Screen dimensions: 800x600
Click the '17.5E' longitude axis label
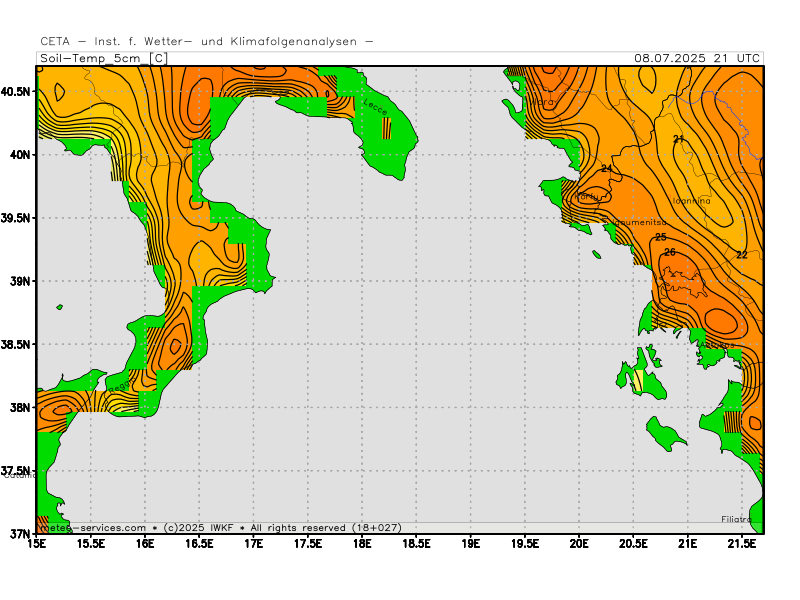pos(308,544)
